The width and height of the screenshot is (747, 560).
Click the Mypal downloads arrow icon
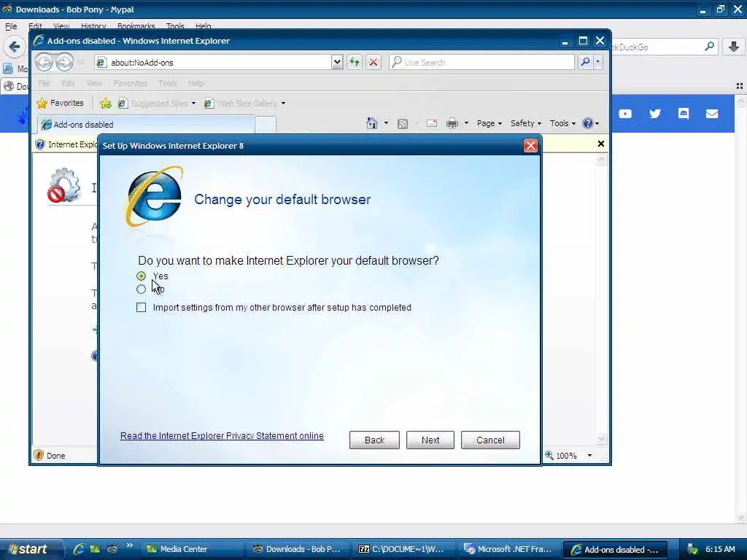click(734, 47)
